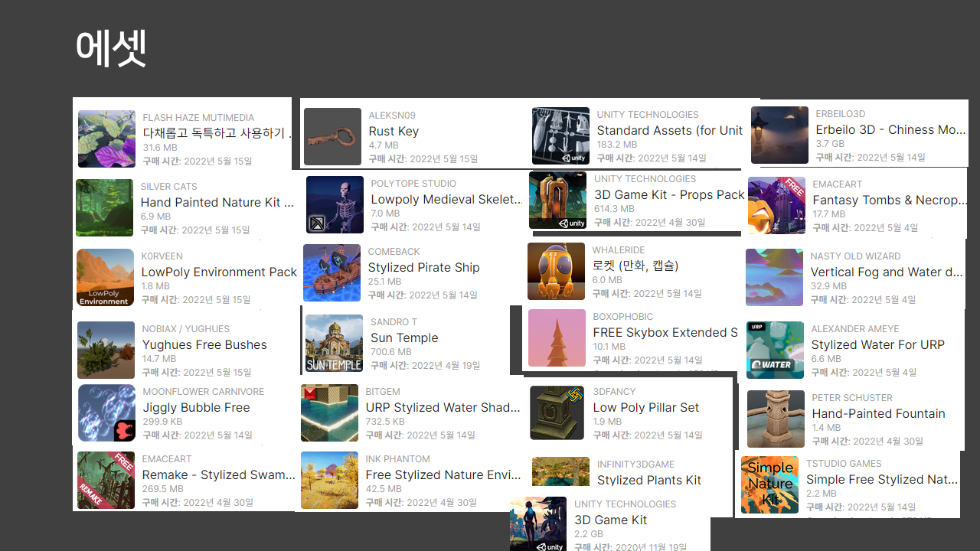Click the BITGEM publisher name
This screenshot has height=551, width=980.
(383, 392)
